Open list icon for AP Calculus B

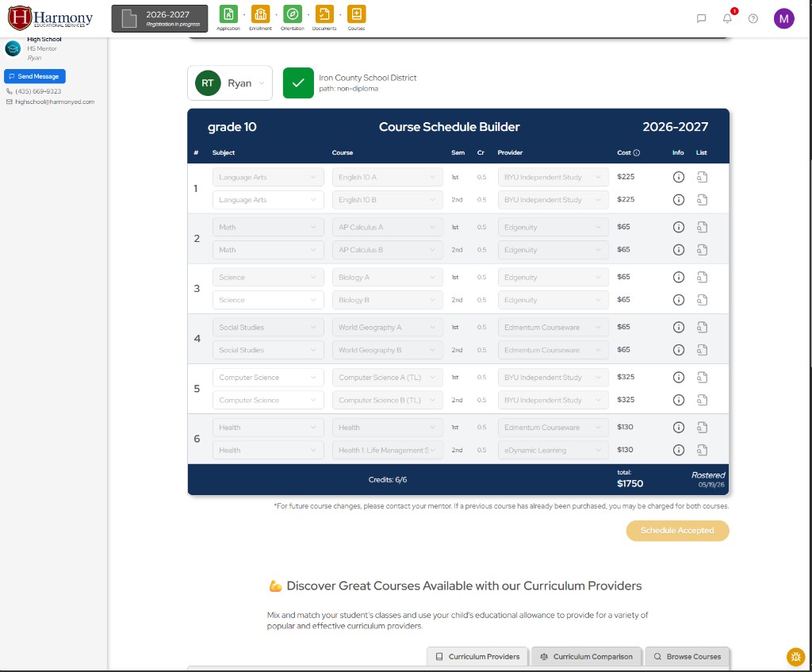(703, 250)
